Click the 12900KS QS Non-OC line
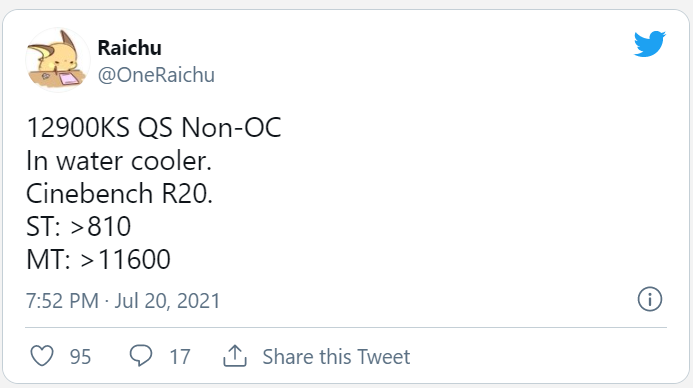693x388 pixels. click(x=154, y=128)
